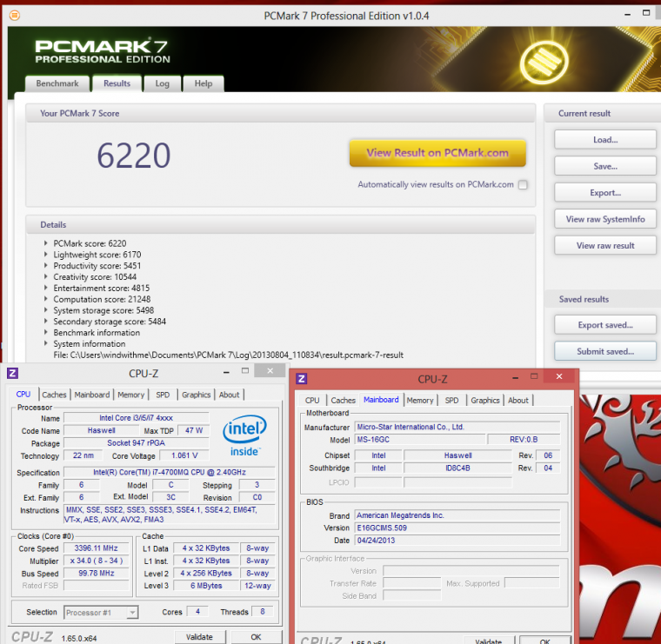The height and width of the screenshot is (644, 661).
Task: Switch to CPU tab in right CPU-Z window
Action: tap(312, 400)
